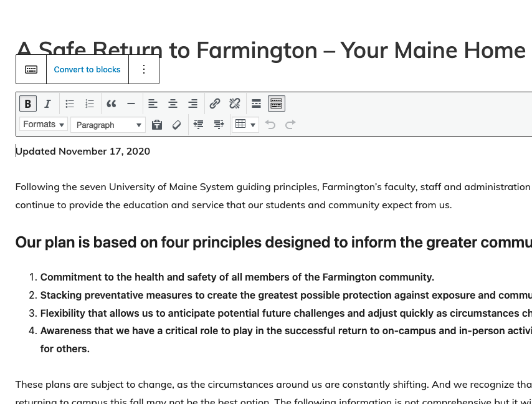
Task: Remove link with the unlink icon
Action: [234, 103]
